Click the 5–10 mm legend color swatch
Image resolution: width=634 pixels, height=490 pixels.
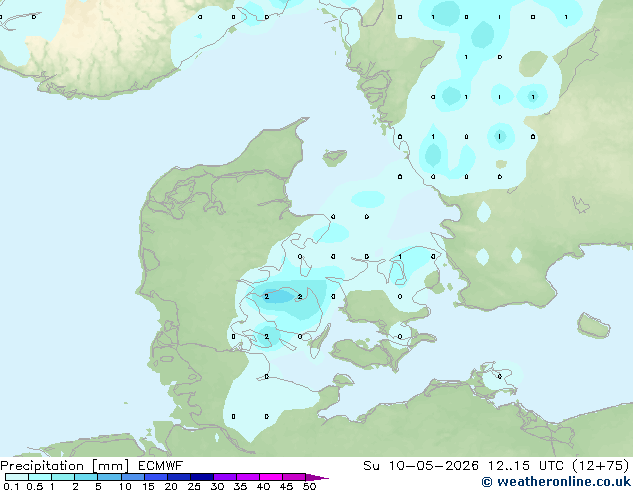coord(109,477)
